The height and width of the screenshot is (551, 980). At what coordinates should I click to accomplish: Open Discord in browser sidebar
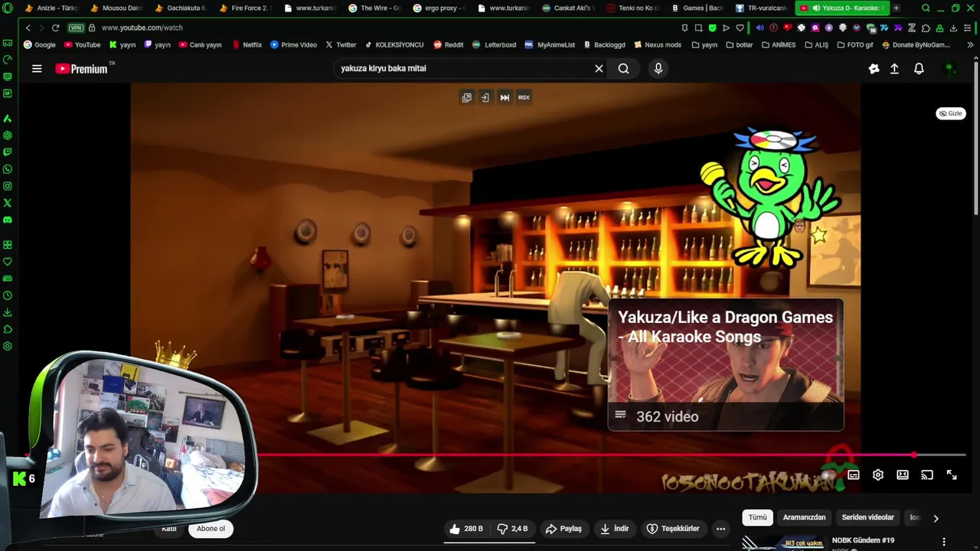8,220
